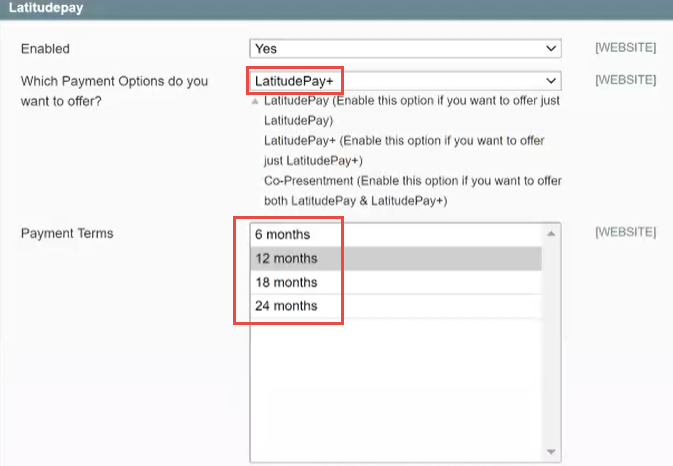Screen dimensions: 673x466
Task: Click the empty area inside the Payment Terms listbox
Action: tap(396, 386)
